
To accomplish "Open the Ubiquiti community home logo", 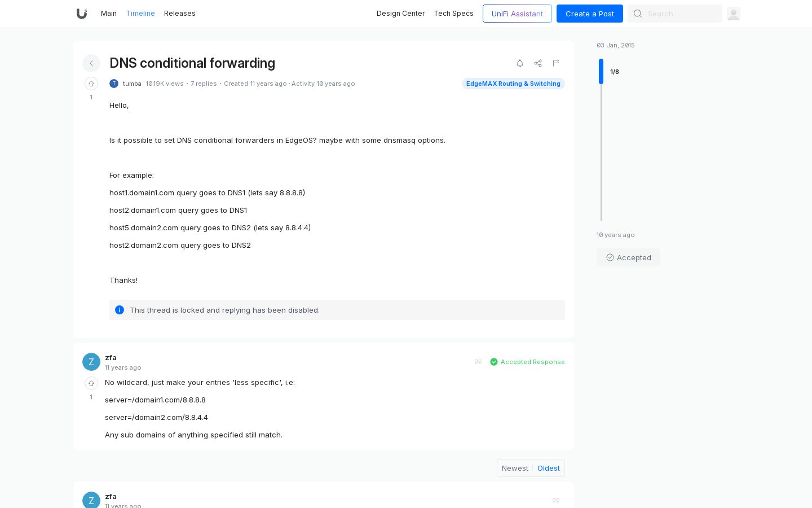I will 82,14.
